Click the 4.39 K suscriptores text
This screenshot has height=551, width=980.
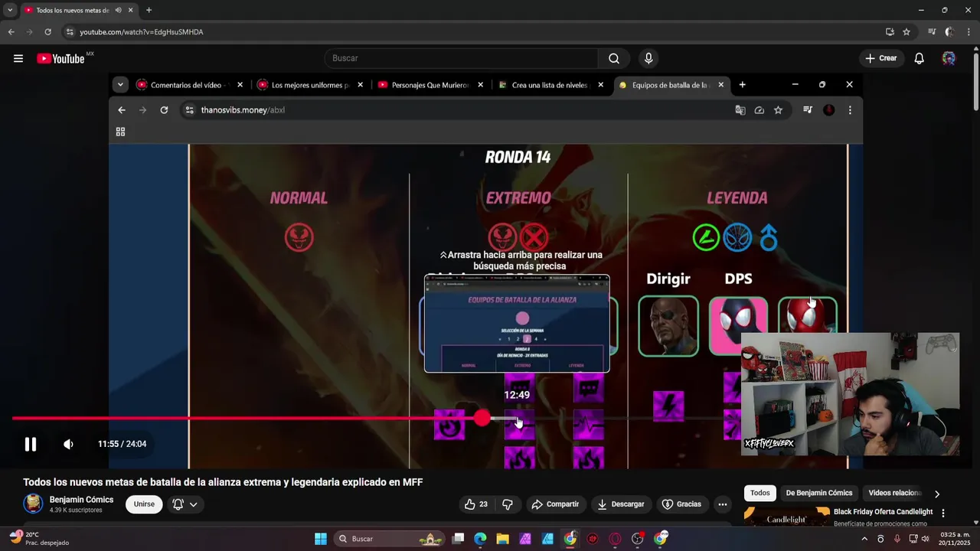pos(76,510)
